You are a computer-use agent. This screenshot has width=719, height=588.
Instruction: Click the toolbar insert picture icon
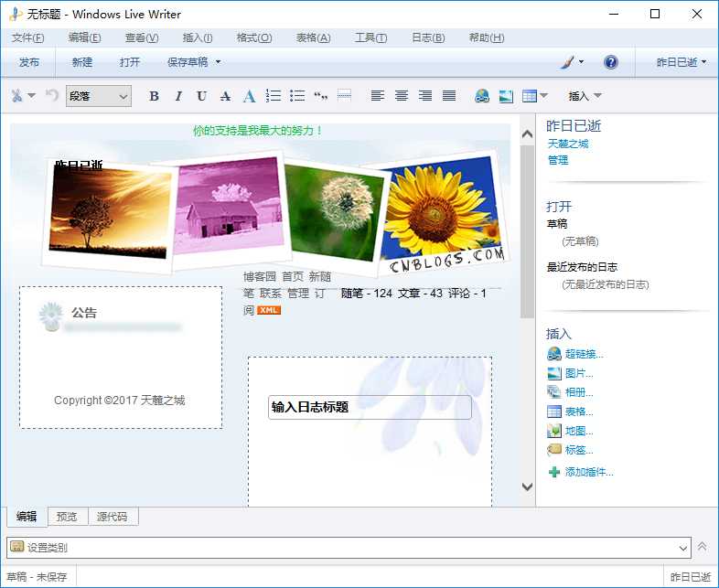click(x=506, y=96)
